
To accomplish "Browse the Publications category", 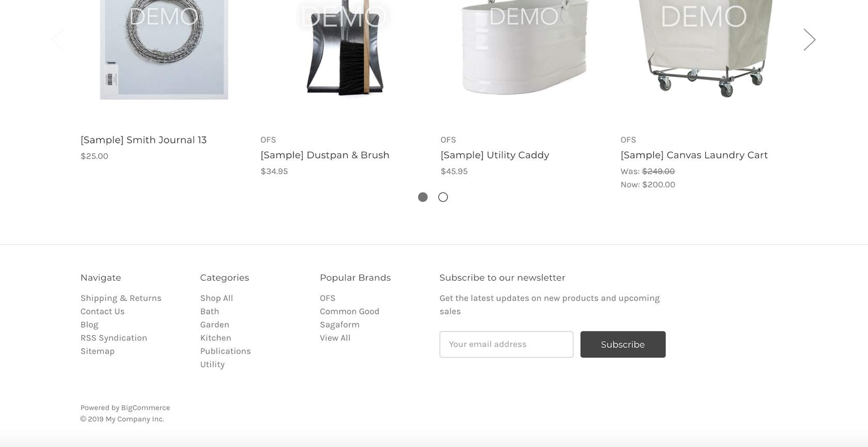I will coord(225,351).
